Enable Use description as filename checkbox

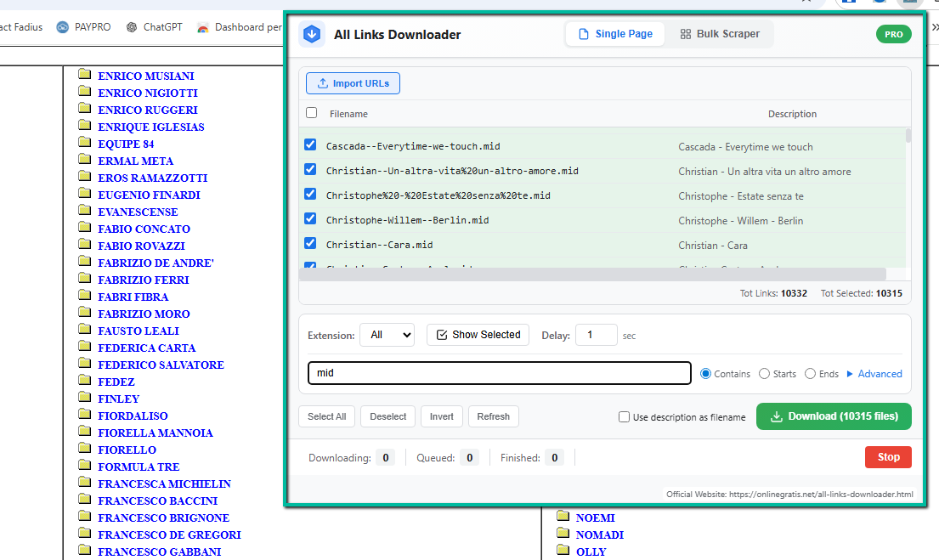(624, 417)
